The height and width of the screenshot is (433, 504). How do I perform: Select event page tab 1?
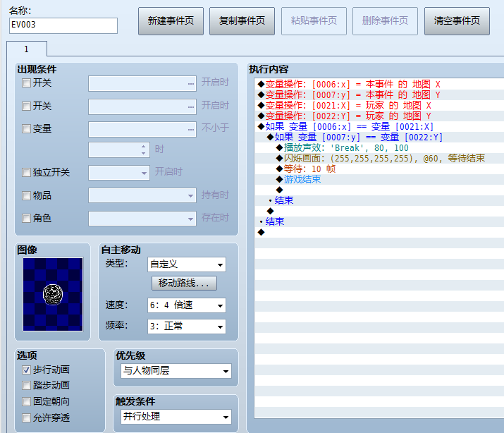click(x=27, y=49)
